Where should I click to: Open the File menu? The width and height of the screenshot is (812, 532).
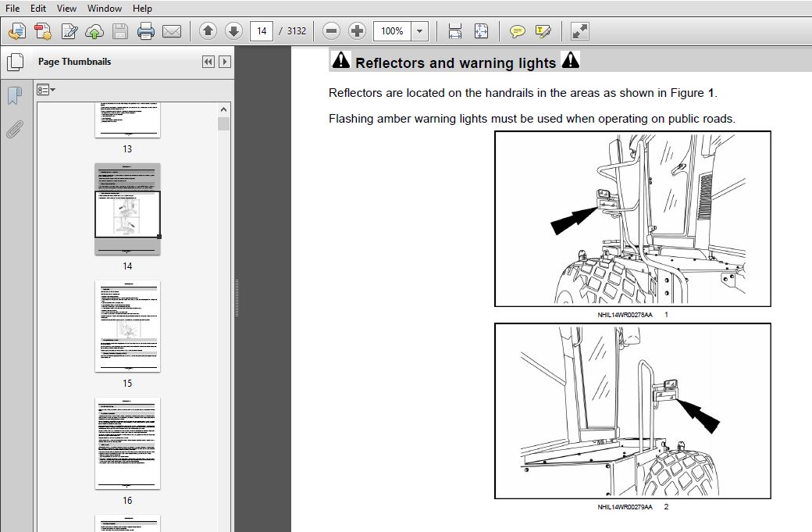(12, 9)
